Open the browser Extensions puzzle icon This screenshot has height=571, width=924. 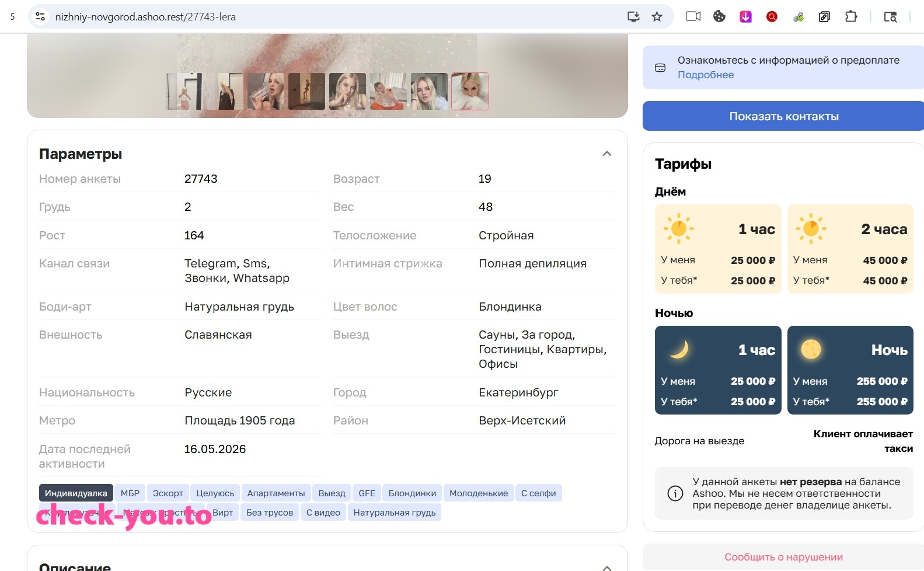[851, 16]
